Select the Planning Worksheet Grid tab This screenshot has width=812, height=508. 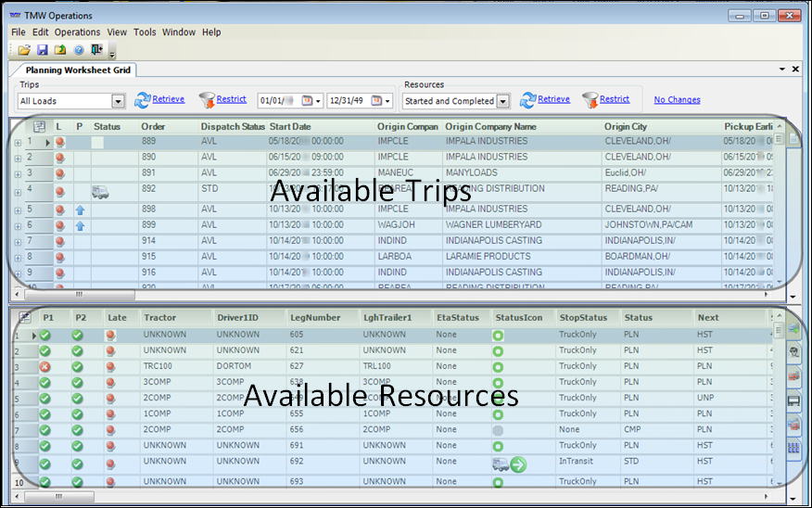pyautogui.click(x=78, y=70)
